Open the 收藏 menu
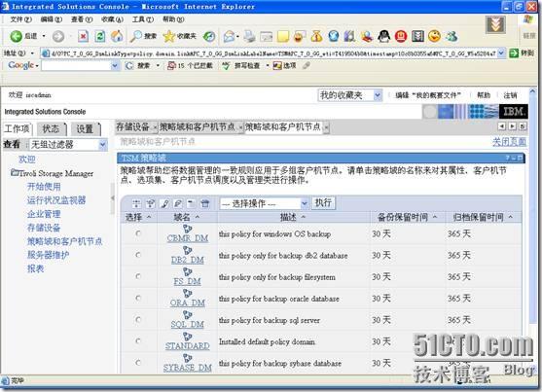The width and height of the screenshot is (542, 392). (x=112, y=19)
